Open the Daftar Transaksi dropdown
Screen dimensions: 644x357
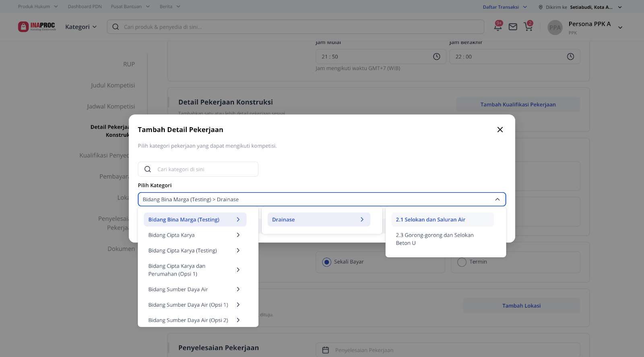pos(505,7)
